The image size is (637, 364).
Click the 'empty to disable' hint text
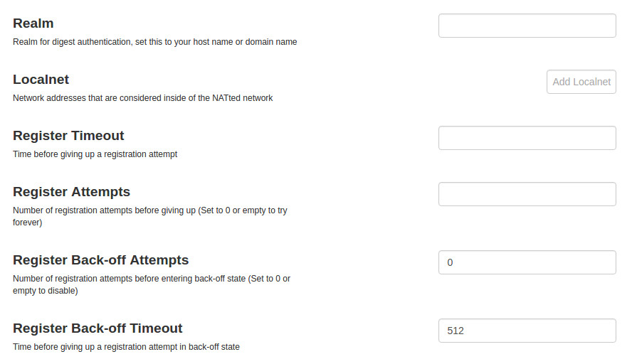tap(45, 291)
